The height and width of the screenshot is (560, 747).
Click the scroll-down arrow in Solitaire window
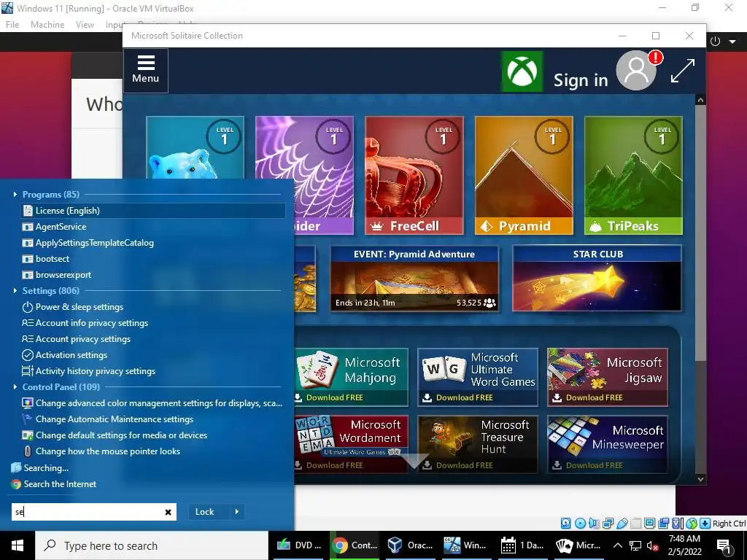(x=700, y=479)
